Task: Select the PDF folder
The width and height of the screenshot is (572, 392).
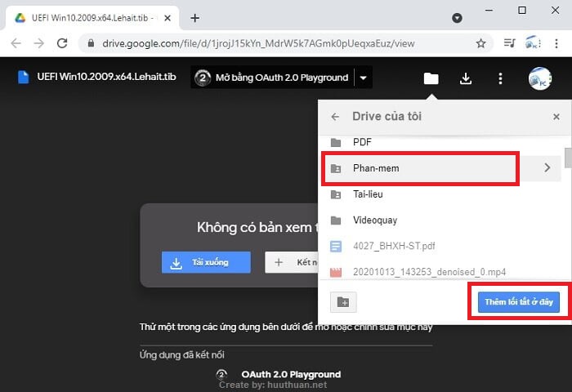Action: (x=362, y=142)
